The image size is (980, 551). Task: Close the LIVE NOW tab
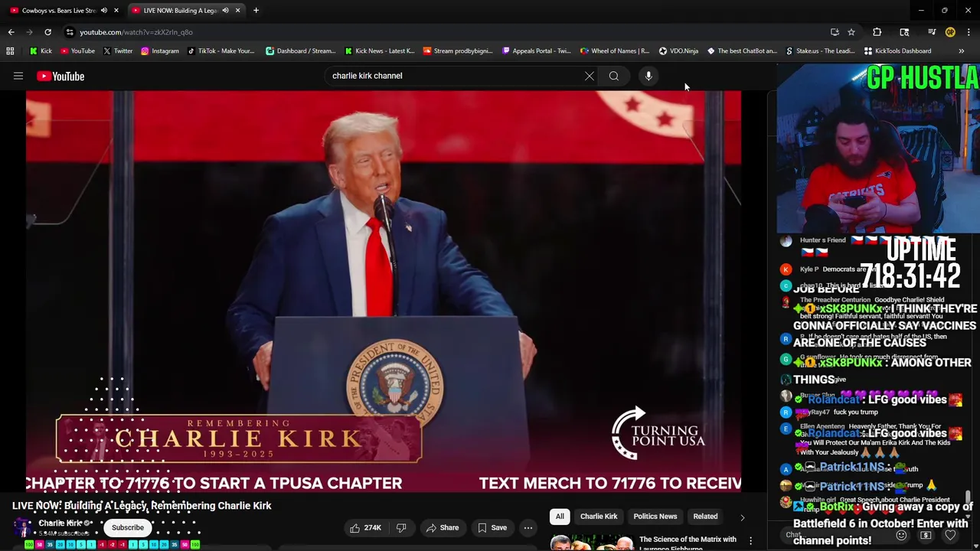click(237, 10)
